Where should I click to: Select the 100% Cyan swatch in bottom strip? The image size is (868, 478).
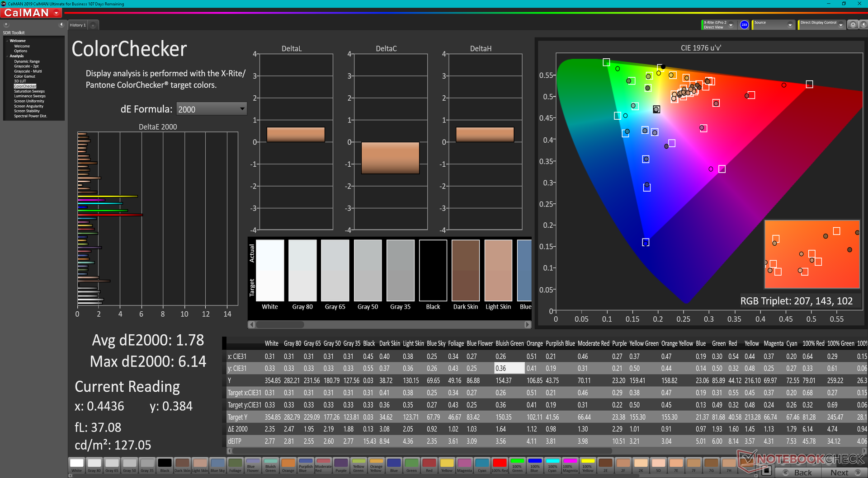pyautogui.click(x=552, y=465)
